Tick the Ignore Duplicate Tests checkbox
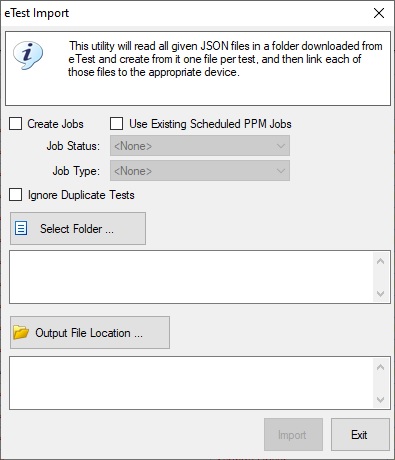This screenshot has width=395, height=460. [x=16, y=195]
